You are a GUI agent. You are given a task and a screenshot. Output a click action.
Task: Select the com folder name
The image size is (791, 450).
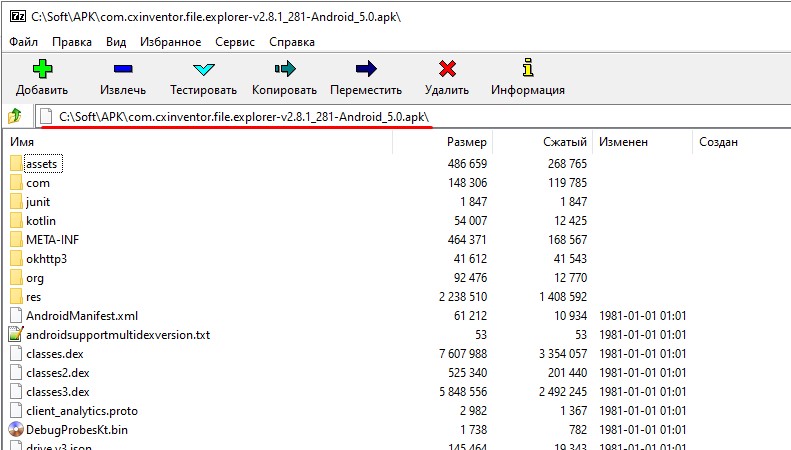coord(38,183)
